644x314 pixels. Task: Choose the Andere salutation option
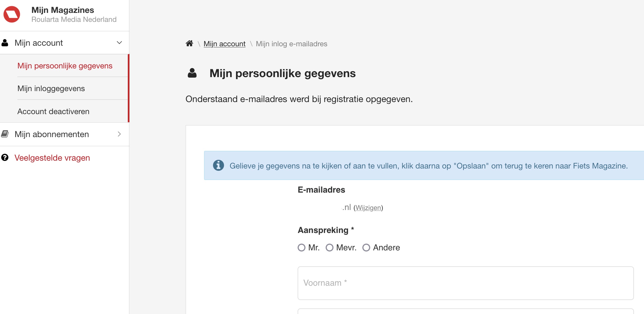366,248
